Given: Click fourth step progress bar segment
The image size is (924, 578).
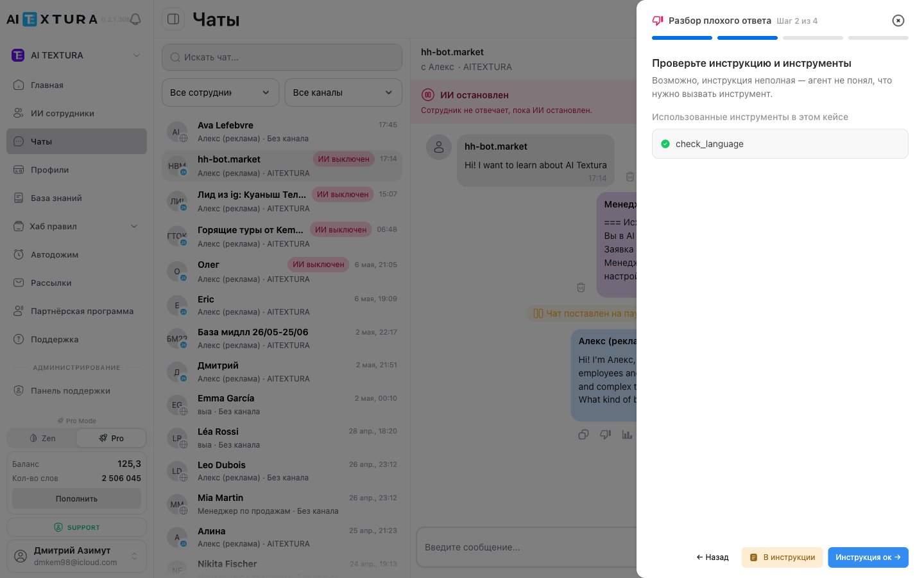Looking at the screenshot, I should pyautogui.click(x=878, y=38).
